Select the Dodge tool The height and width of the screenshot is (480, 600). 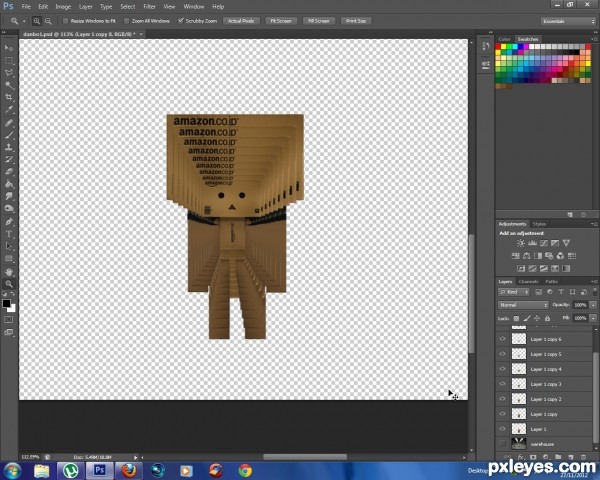tap(8, 209)
